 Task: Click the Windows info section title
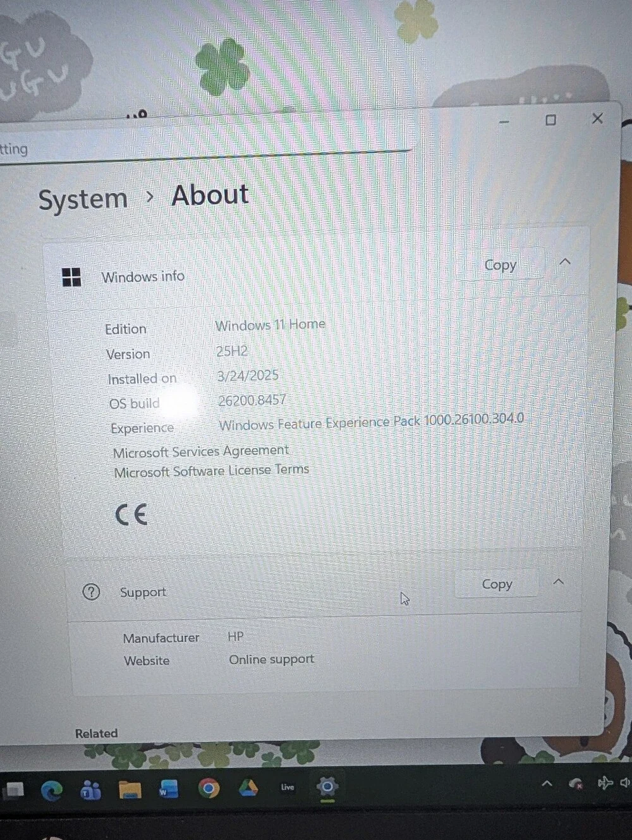(143, 277)
